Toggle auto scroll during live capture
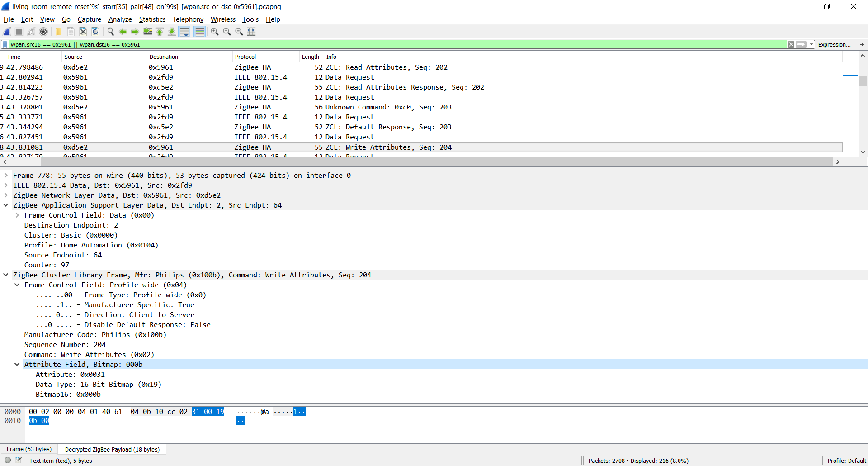The image size is (868, 466). pyautogui.click(x=184, y=32)
